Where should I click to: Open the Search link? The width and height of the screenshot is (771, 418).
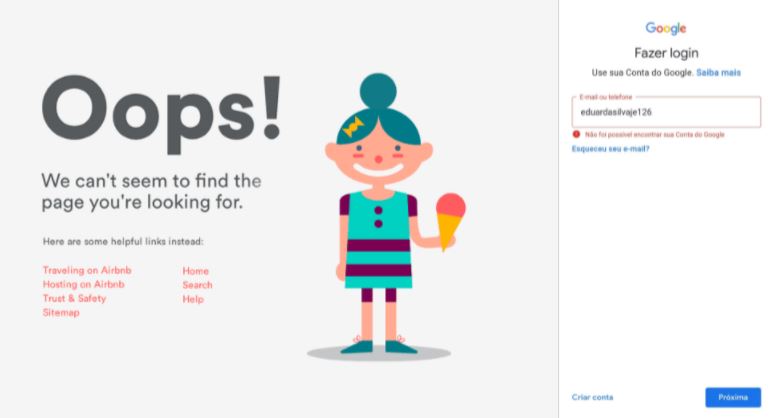[197, 285]
